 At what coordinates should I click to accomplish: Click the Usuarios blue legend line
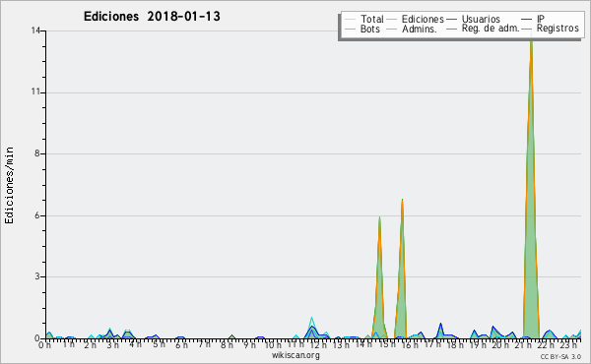[x=451, y=20]
